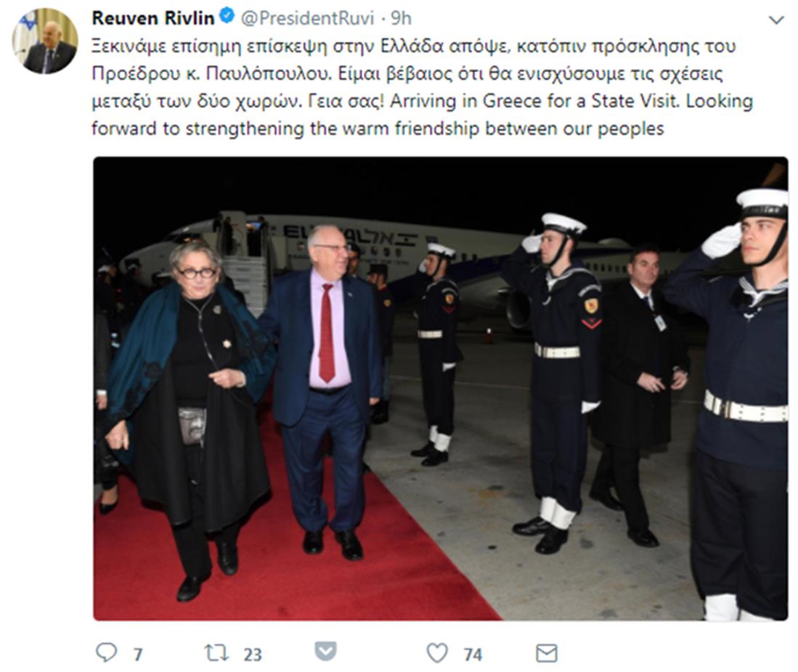Enlarge the attached airport arrival photo
Image resolution: width=798 pixels, height=672 pixels.
tap(441, 389)
